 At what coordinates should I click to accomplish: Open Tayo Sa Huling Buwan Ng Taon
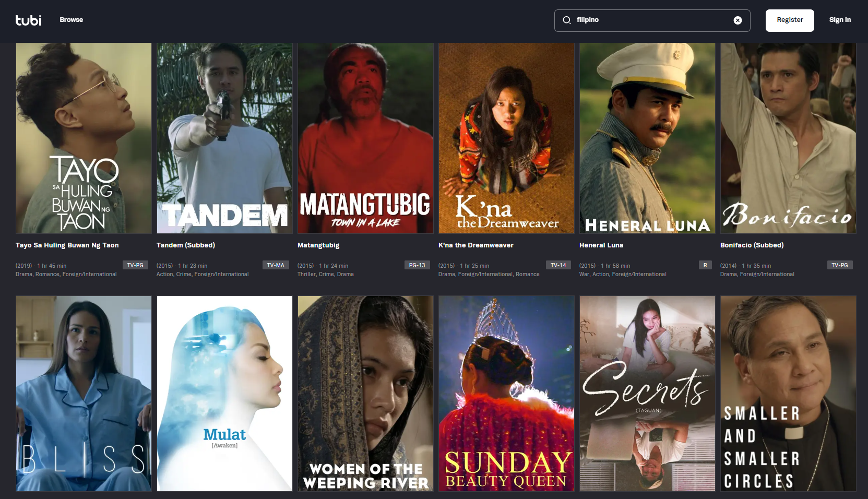[x=67, y=245]
